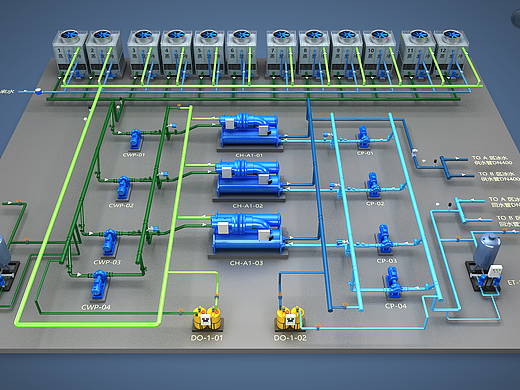Screen dimensions: 520x390
Task: Click the "CWP-04" text label
Action: [96, 307]
